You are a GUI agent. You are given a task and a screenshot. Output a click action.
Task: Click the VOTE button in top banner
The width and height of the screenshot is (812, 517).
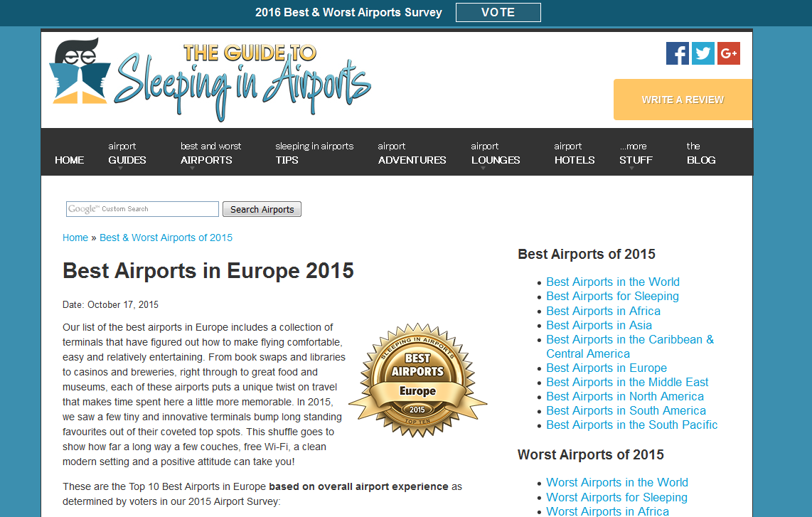pyautogui.click(x=498, y=12)
